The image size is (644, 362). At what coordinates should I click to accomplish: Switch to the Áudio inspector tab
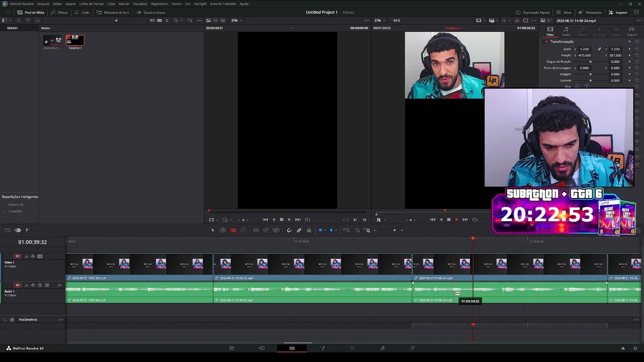(566, 32)
